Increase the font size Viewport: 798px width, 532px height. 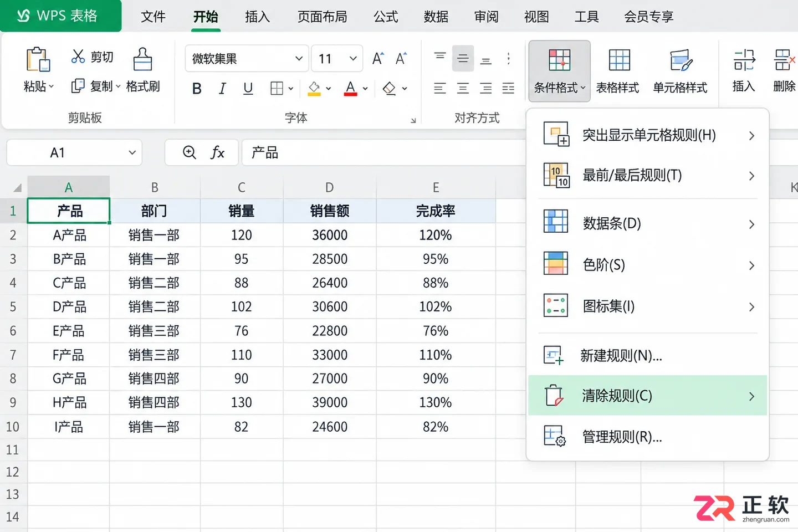tap(378, 59)
